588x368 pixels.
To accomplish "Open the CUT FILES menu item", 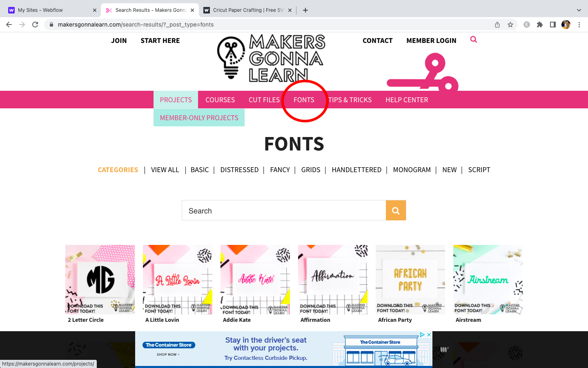I will [264, 100].
